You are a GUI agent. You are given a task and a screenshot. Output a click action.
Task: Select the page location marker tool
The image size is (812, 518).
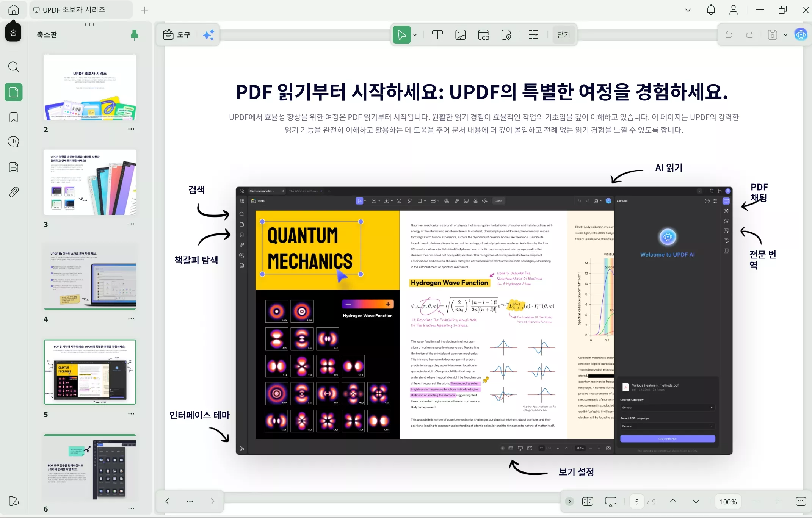(506, 35)
